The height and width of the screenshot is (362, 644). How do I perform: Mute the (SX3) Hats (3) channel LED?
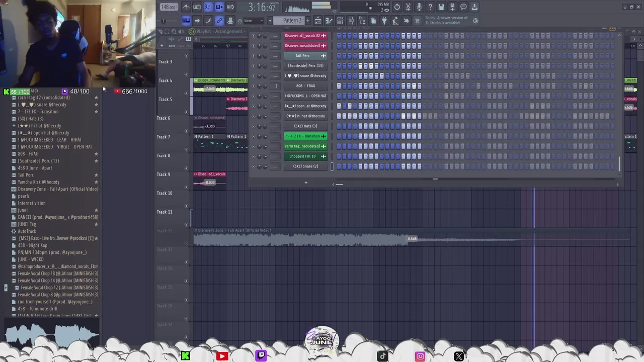(x=254, y=126)
